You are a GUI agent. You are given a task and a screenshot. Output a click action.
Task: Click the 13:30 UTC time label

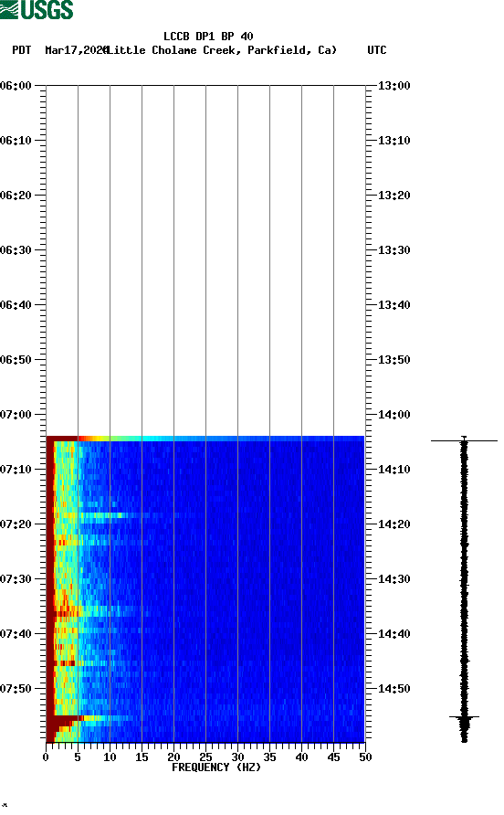pyautogui.click(x=394, y=250)
